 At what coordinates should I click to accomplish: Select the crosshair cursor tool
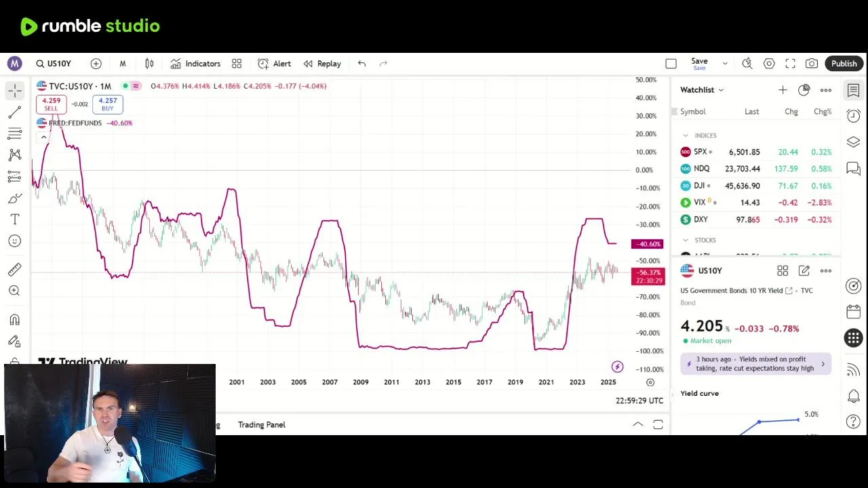tap(15, 90)
